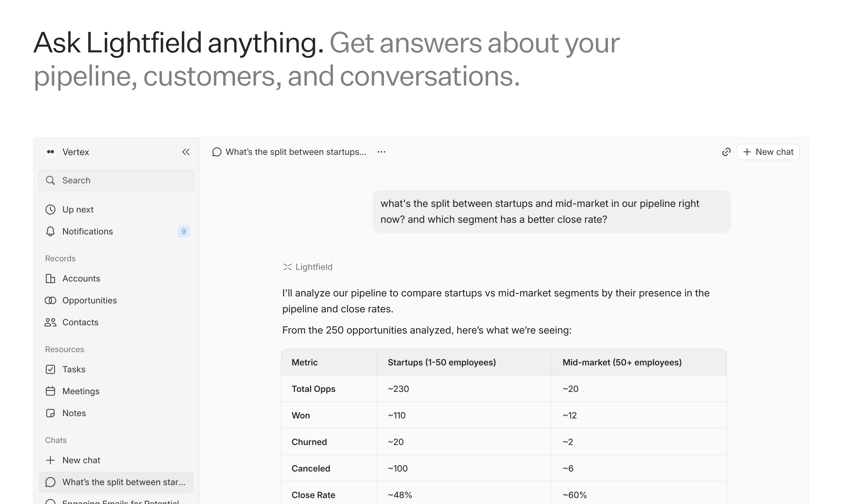
Task: Collapse the sidebar with double-chevron icon
Action: click(x=185, y=152)
